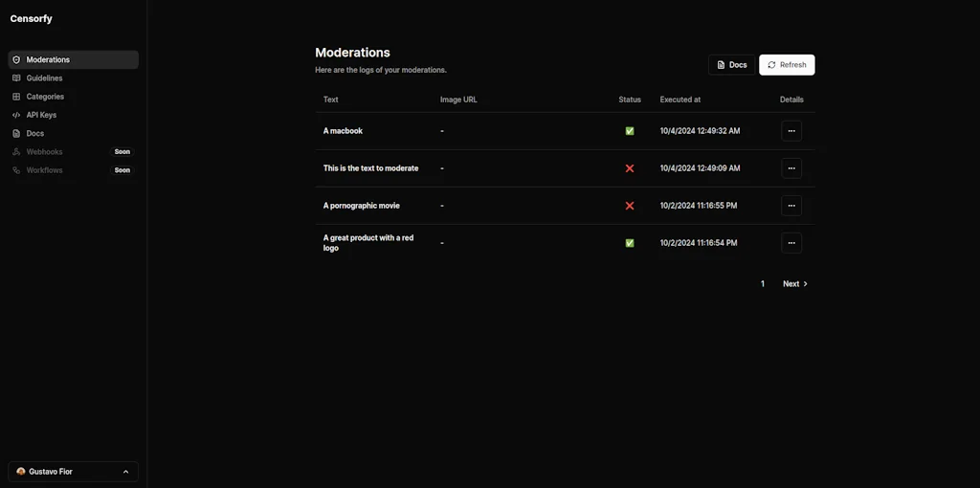
Task: Click the 'Text' column header
Action: 330,100
